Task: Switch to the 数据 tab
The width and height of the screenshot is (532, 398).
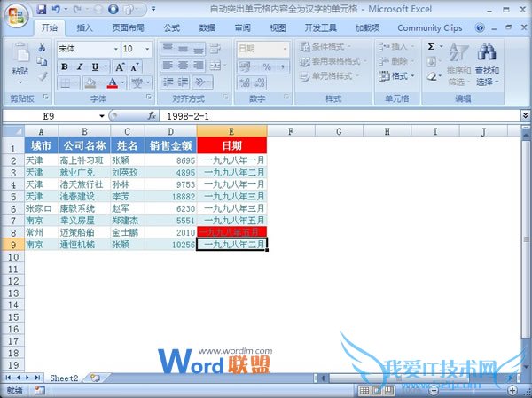Action: click(207, 27)
